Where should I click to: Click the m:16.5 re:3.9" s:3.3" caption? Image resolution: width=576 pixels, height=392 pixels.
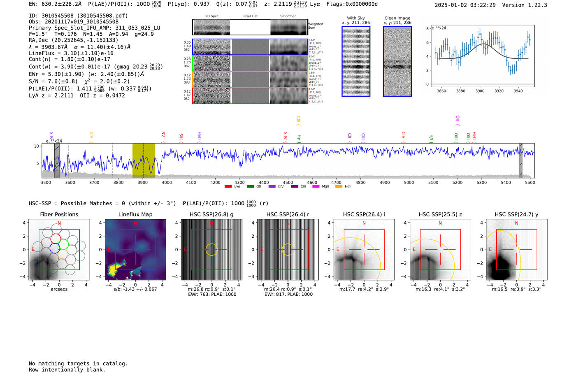click(x=517, y=289)
